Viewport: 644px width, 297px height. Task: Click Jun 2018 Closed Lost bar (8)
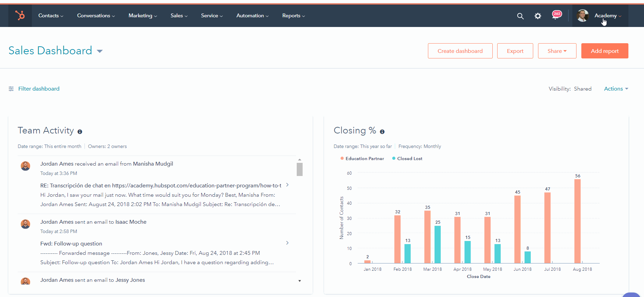528,258
